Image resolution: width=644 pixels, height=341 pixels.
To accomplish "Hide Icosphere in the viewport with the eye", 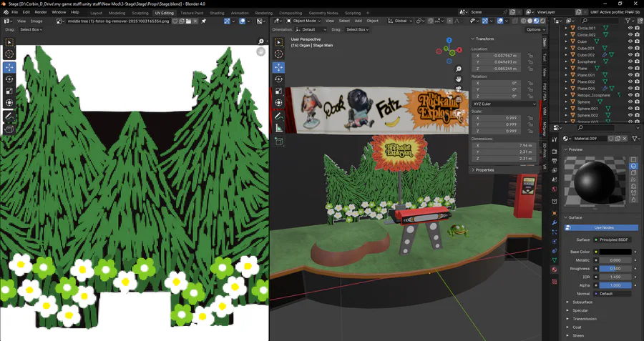I will point(630,61).
